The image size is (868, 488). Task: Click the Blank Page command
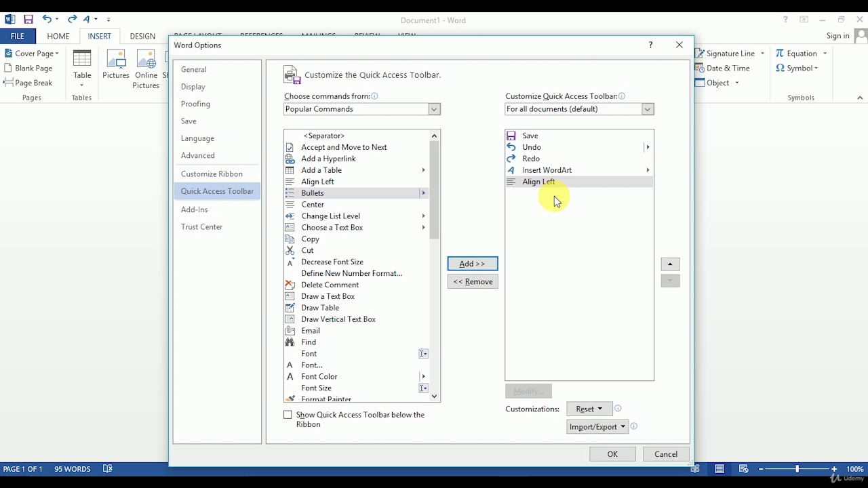coord(28,68)
